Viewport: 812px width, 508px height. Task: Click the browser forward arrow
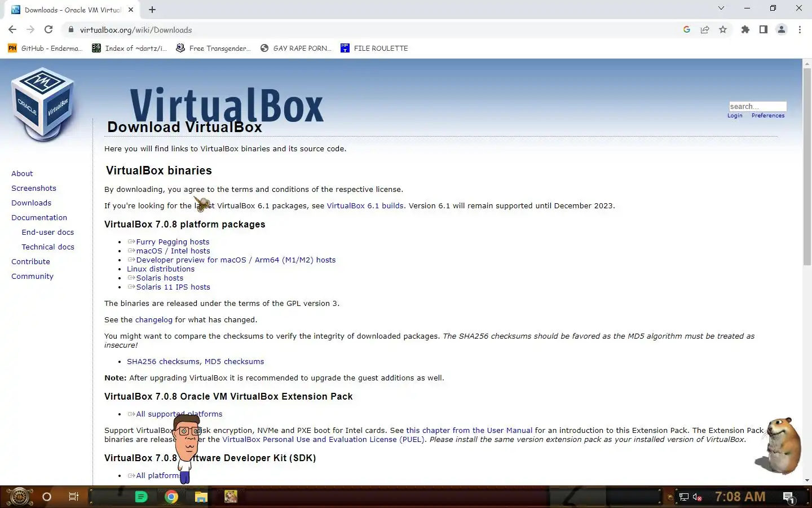tap(30, 30)
